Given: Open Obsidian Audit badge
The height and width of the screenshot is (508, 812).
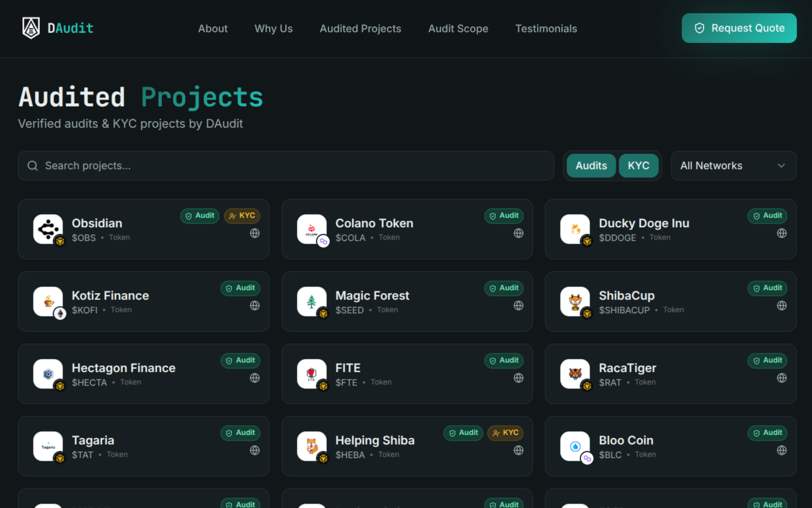Looking at the screenshot, I should tap(200, 216).
